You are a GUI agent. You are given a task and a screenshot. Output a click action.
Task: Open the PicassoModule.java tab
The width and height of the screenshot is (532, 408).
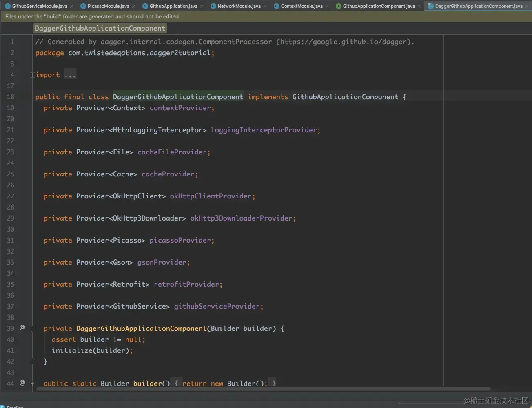108,6
